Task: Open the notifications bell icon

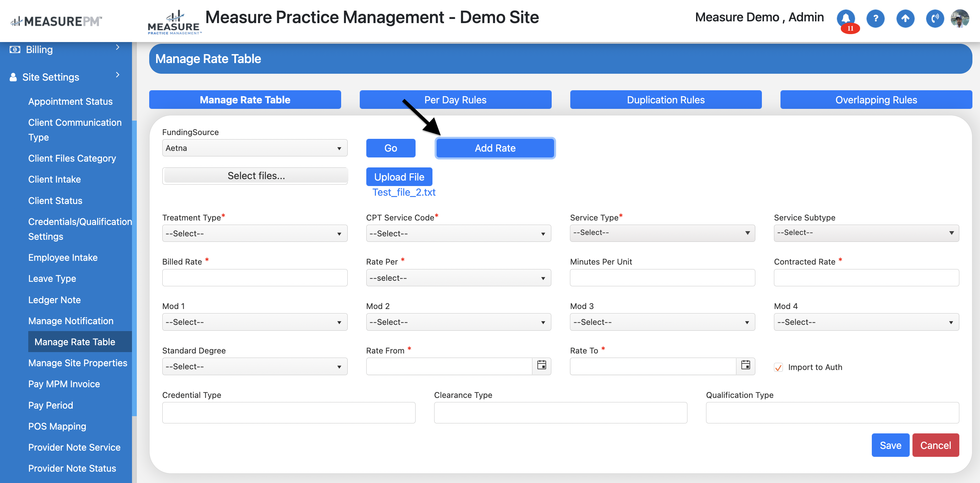Action: pos(845,18)
